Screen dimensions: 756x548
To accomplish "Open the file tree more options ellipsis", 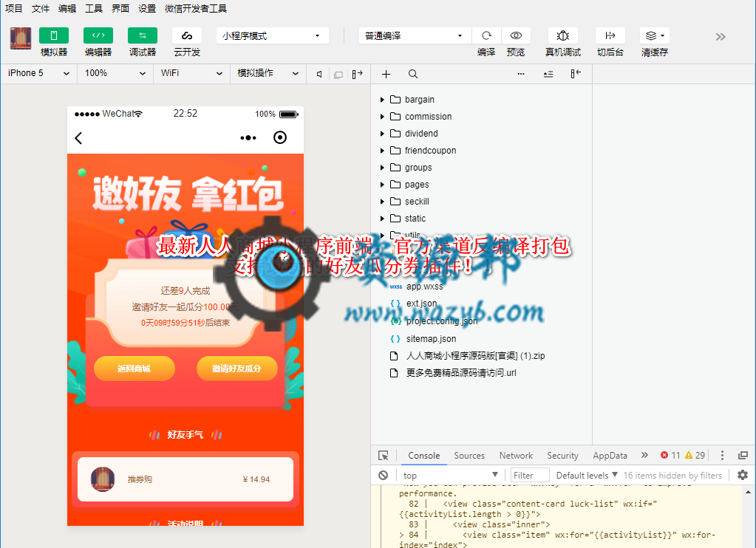I will coord(521,74).
